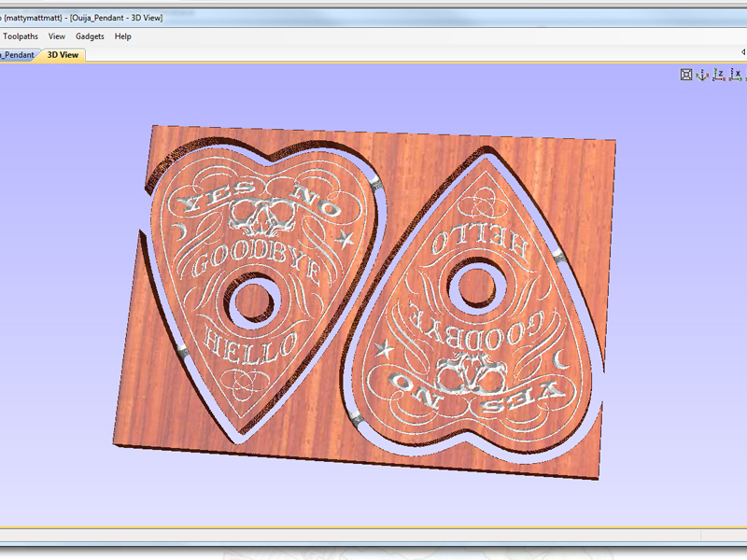View the model down the Z axis
The image size is (747, 560).
coord(719,75)
